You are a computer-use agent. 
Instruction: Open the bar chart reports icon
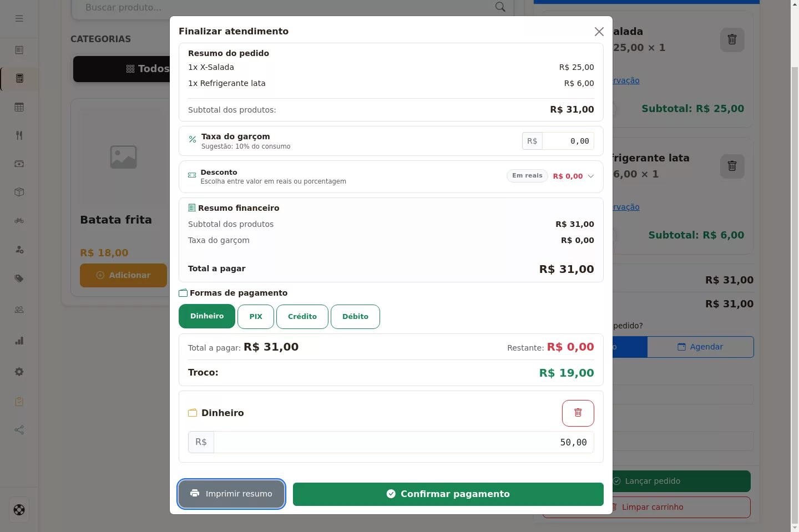coord(19,341)
